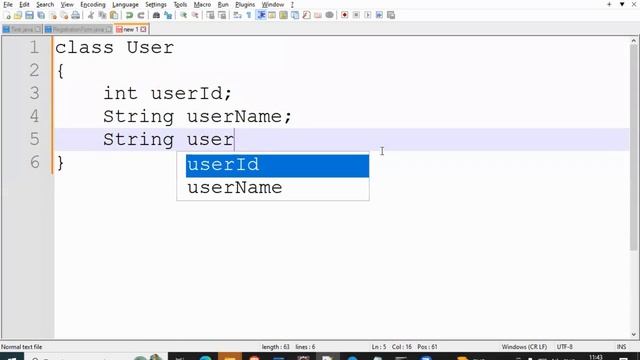Click the vertical scrollbar down arrow
The width and height of the screenshot is (640, 360).
point(633,334)
